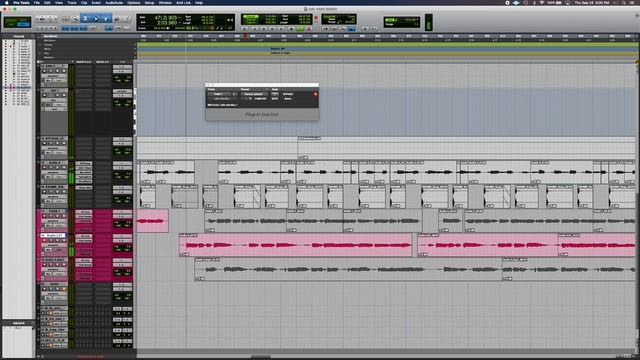Solo the Audio 1.01 track

coord(57,240)
